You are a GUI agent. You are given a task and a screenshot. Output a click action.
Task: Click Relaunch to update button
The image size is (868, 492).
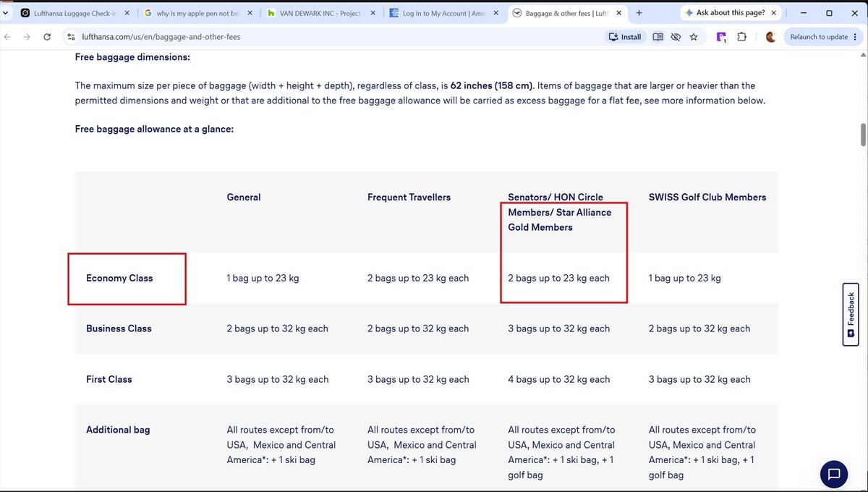pos(823,37)
